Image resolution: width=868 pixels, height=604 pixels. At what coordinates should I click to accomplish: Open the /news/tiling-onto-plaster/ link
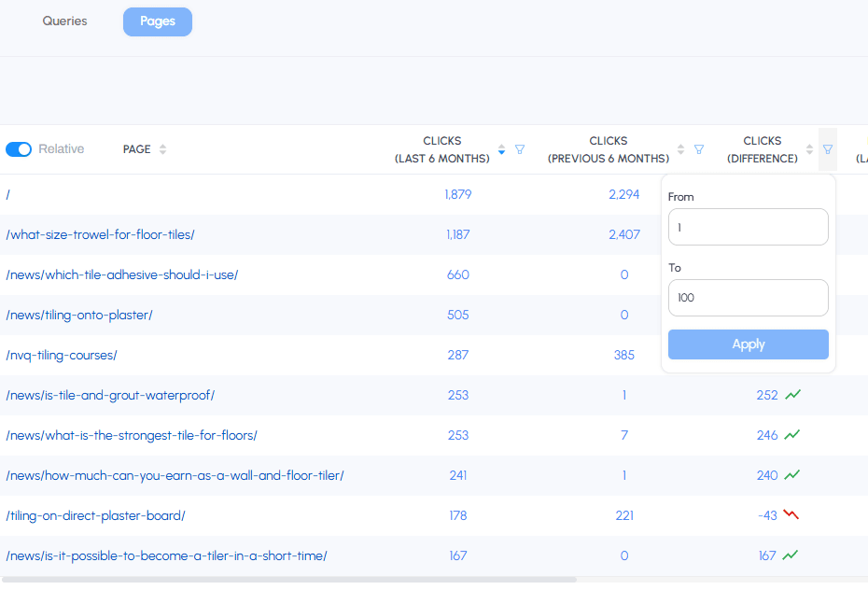80,315
